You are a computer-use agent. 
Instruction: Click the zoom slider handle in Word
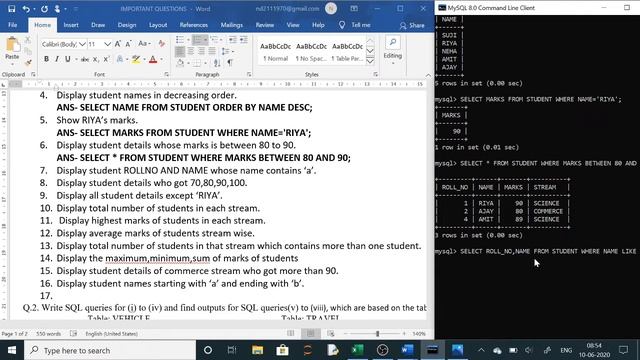coord(378,333)
